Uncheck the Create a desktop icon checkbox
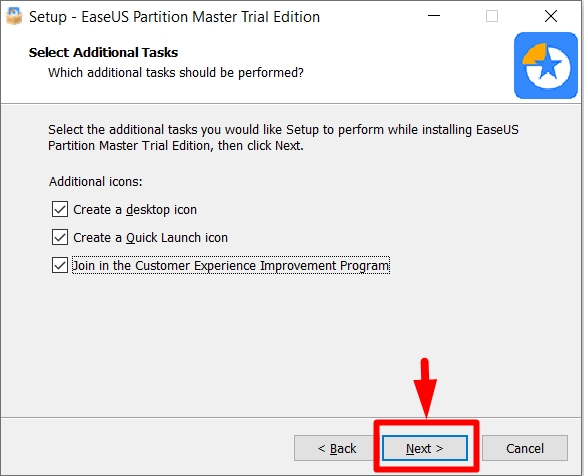 pos(60,209)
